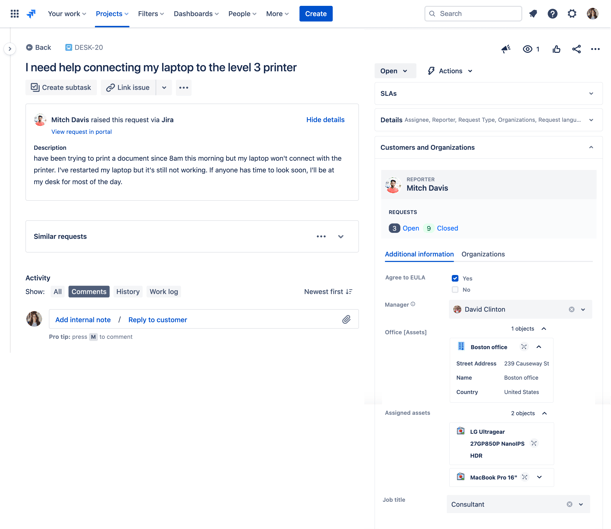Expand the MacBook Pro 16" asset
This screenshot has width=611, height=529.
(x=540, y=477)
